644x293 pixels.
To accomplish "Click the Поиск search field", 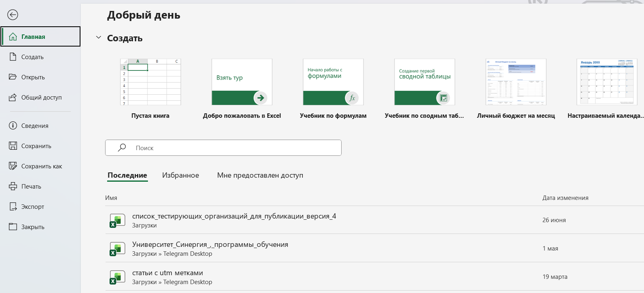I will (223, 148).
